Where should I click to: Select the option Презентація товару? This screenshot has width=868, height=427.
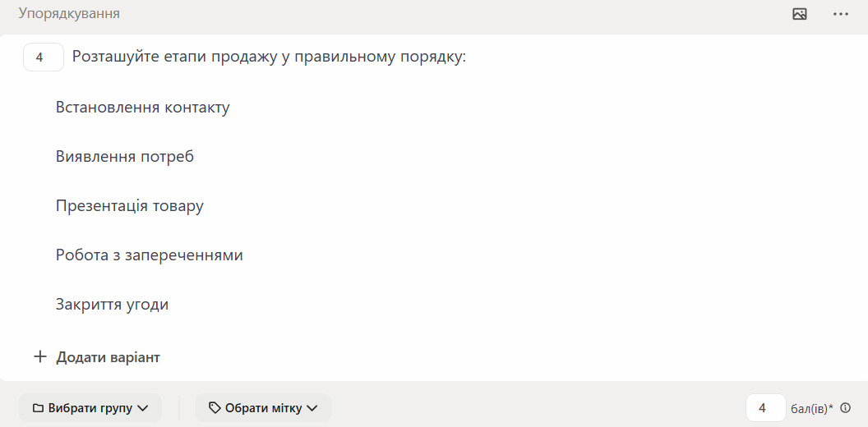130,206
